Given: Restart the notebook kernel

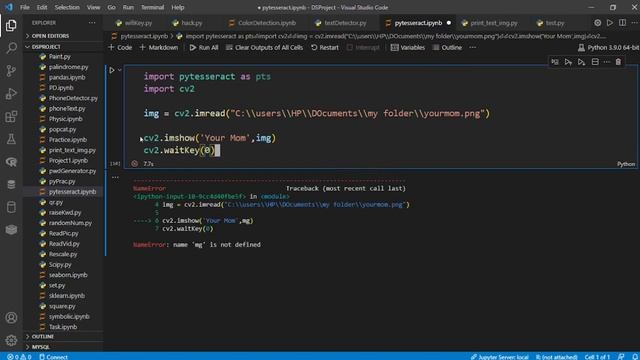Looking at the screenshot, I should [x=325, y=47].
